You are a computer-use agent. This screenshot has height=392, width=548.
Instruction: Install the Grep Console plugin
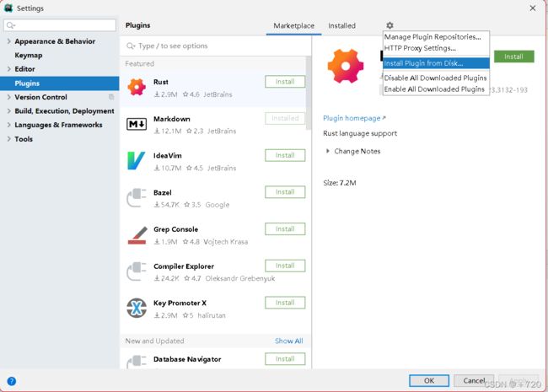tap(285, 229)
